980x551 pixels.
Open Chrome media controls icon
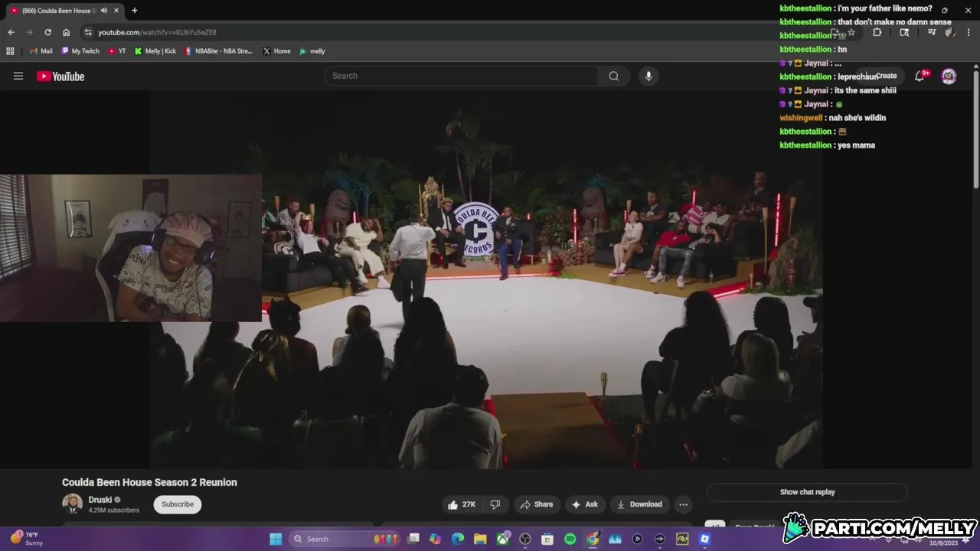tap(931, 32)
